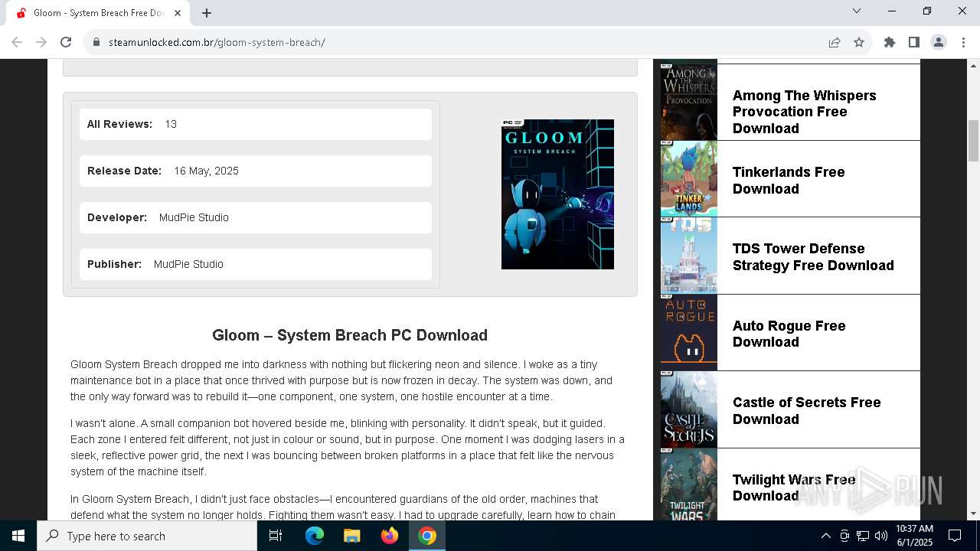Click Twilight Wars thumbnail

pos(689,484)
